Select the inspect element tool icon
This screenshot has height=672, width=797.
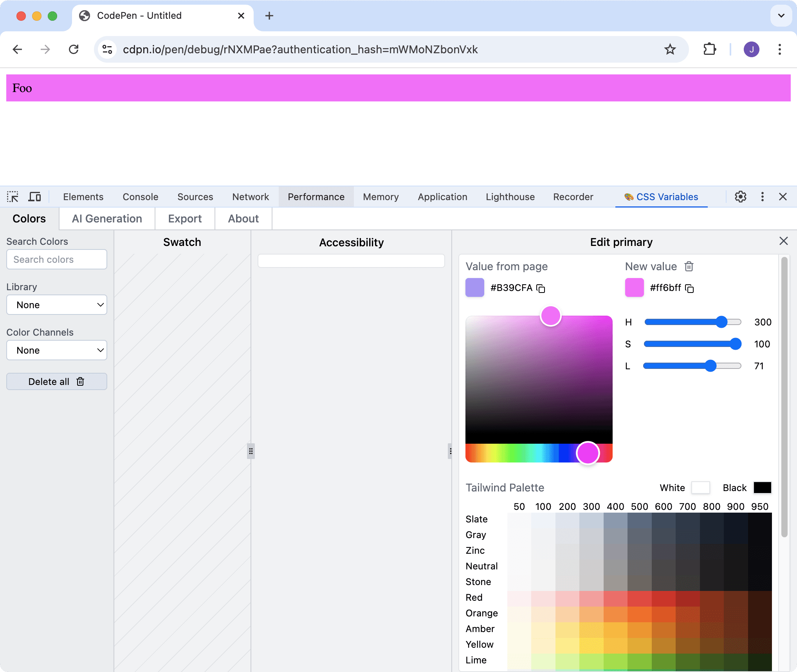pos(13,197)
